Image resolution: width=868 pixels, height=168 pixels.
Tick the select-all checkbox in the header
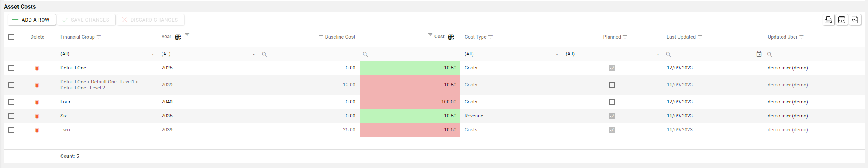click(x=11, y=37)
